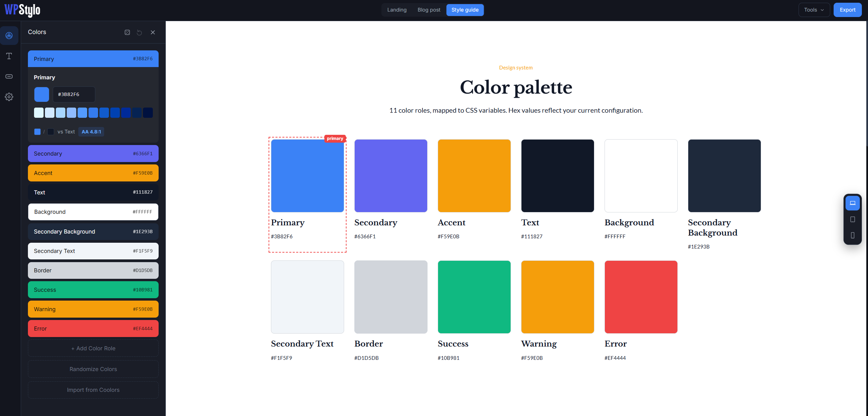868x416 pixels.
Task: Click the Color palette heading
Action: [x=516, y=87]
